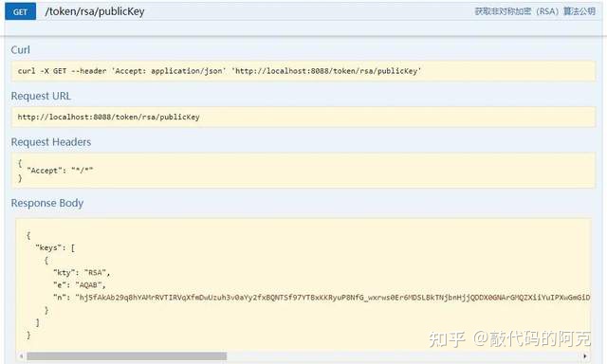
Task: Select the curl command text box
Action: coord(303,71)
